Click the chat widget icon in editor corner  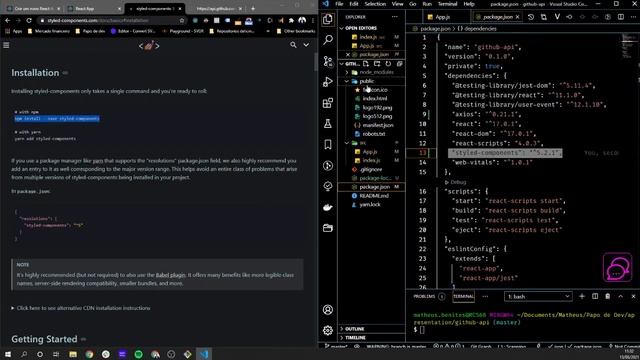617,268
